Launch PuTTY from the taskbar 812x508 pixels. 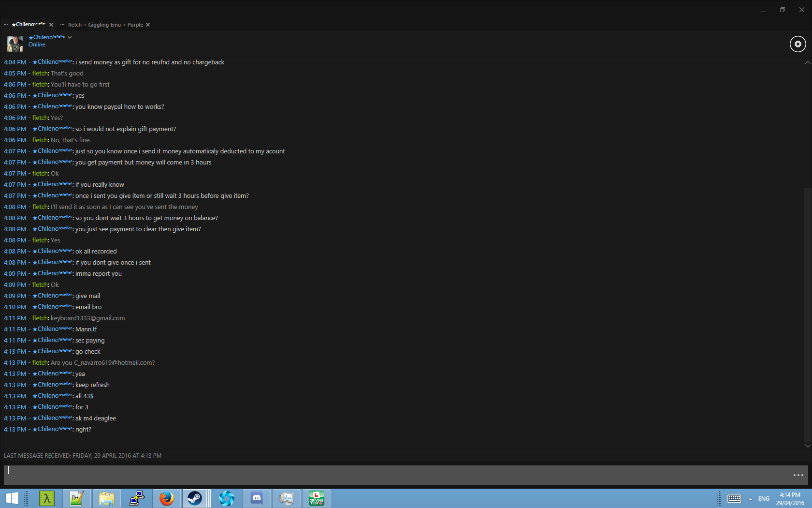pyautogui.click(x=137, y=498)
